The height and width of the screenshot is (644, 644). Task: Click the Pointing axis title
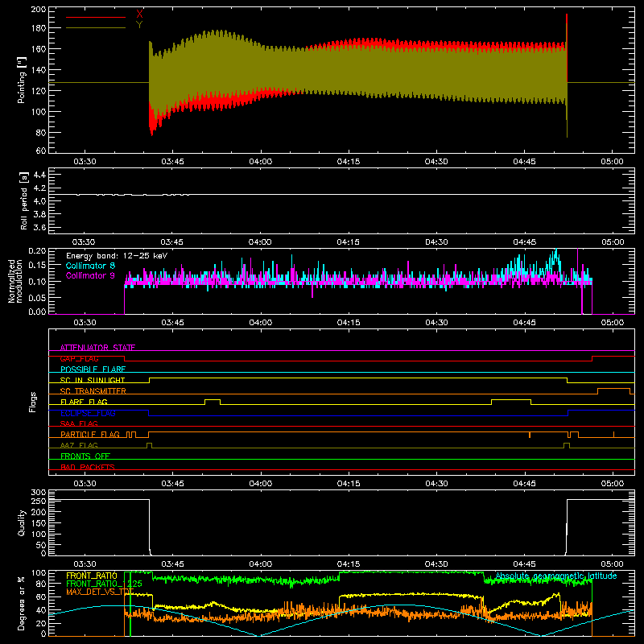(x=22, y=80)
